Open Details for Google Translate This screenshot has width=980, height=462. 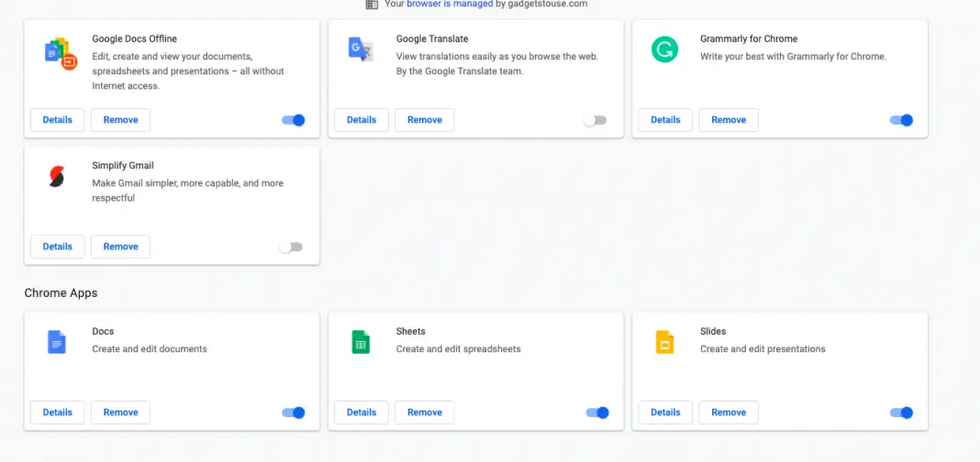(362, 120)
